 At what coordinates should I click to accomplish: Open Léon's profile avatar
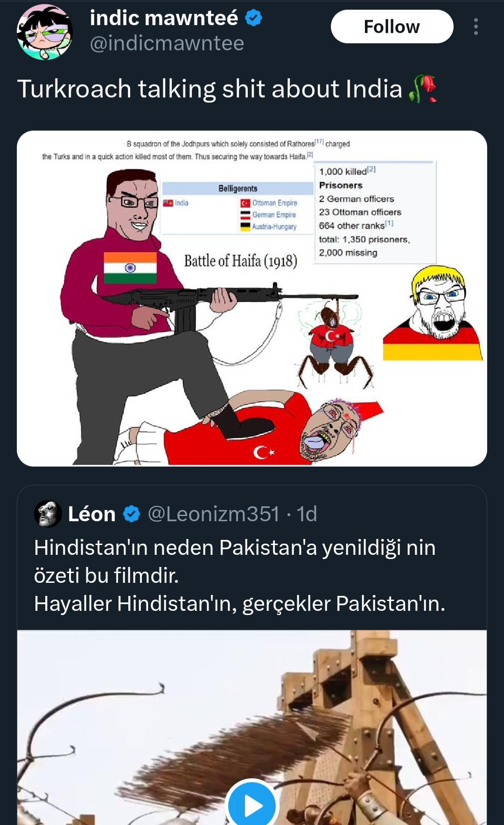click(48, 514)
